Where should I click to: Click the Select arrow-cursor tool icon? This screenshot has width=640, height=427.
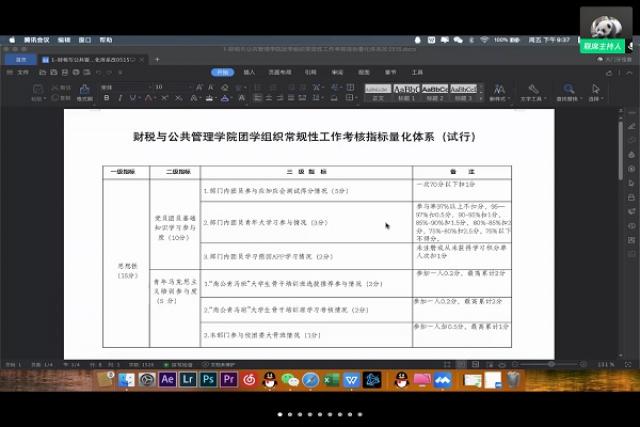pyautogui.click(x=596, y=89)
